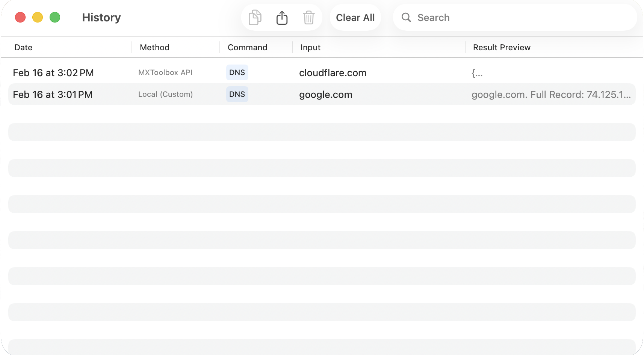The image size is (644, 355).
Task: Click DNS badge in the cloudflare.com row
Action: [x=237, y=72]
